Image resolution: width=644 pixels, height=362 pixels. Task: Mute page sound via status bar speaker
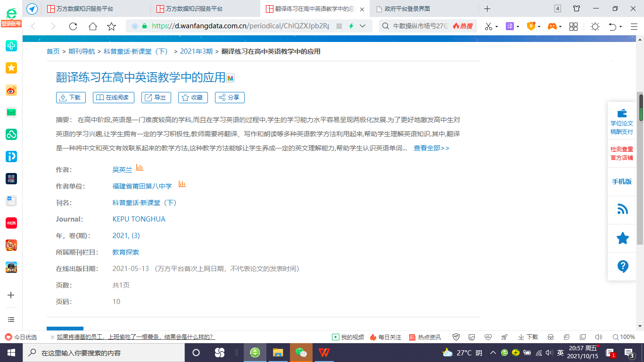click(x=599, y=337)
